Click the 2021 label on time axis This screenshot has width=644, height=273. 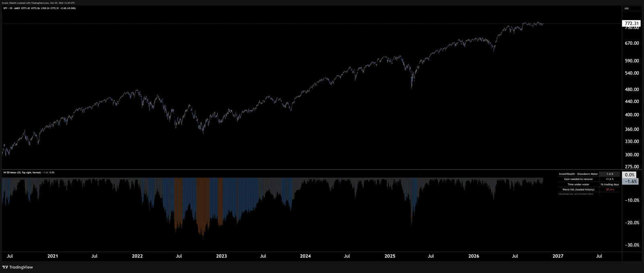(53, 256)
